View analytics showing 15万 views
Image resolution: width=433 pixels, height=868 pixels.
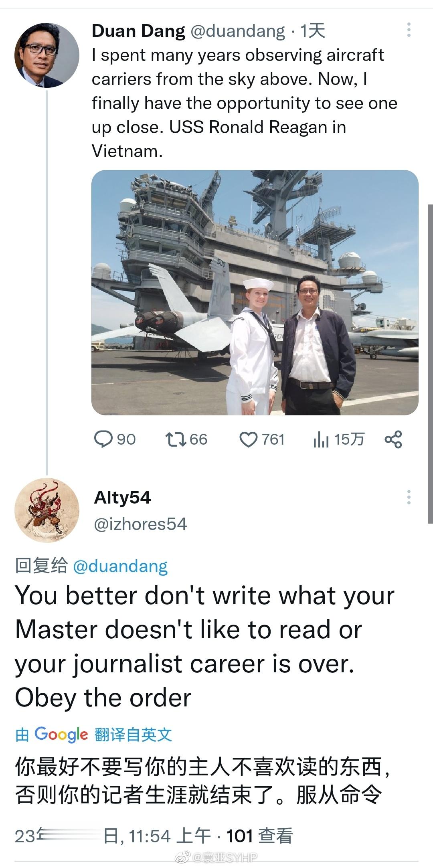[x=338, y=439]
